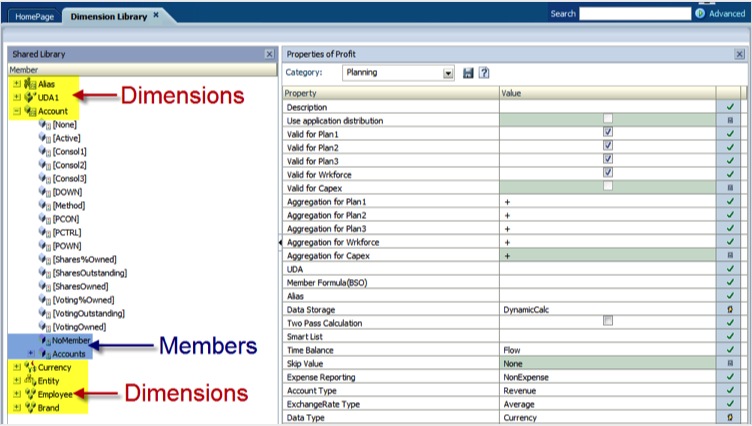Click the status icon in Data Type row

pyautogui.click(x=730, y=417)
